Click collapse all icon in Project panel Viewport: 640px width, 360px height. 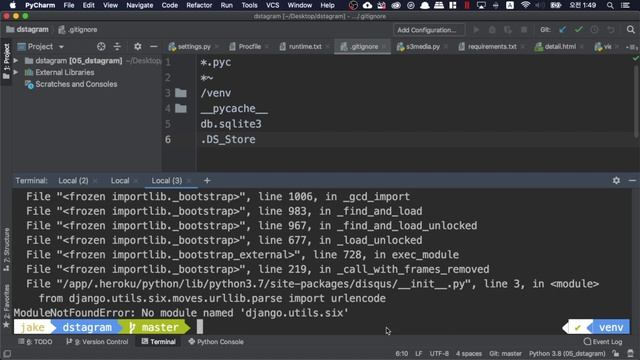117,47
